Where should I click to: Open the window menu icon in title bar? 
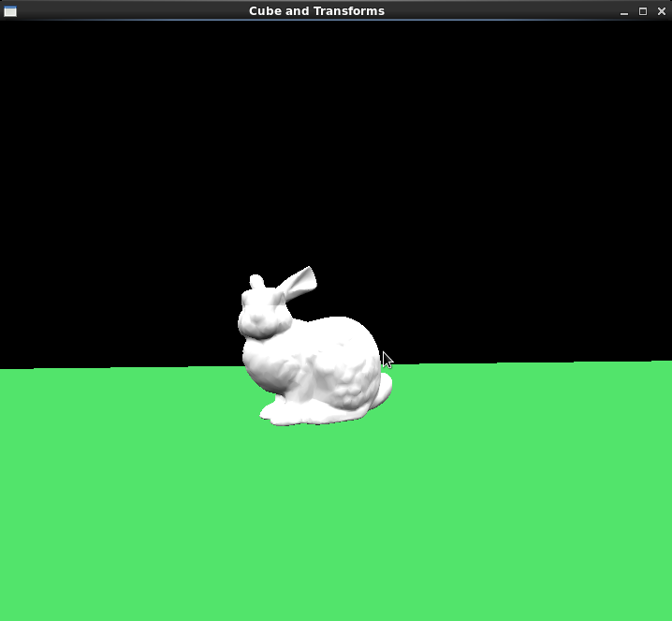(10, 11)
